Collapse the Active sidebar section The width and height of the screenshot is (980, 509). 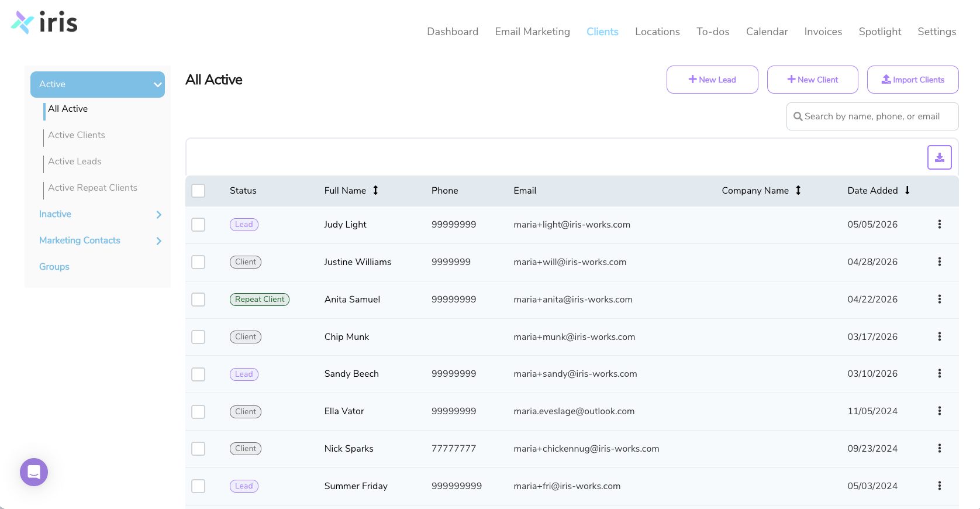point(98,84)
